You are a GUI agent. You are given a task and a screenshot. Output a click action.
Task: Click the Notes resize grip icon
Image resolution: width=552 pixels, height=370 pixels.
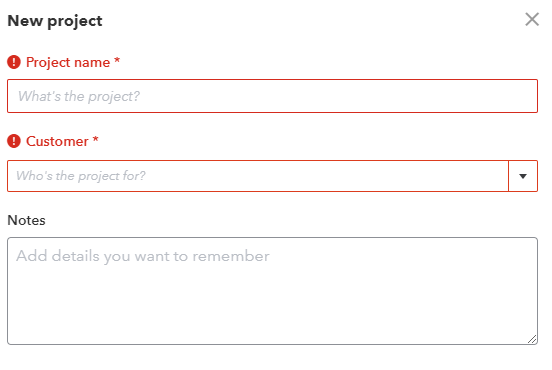coord(532,339)
